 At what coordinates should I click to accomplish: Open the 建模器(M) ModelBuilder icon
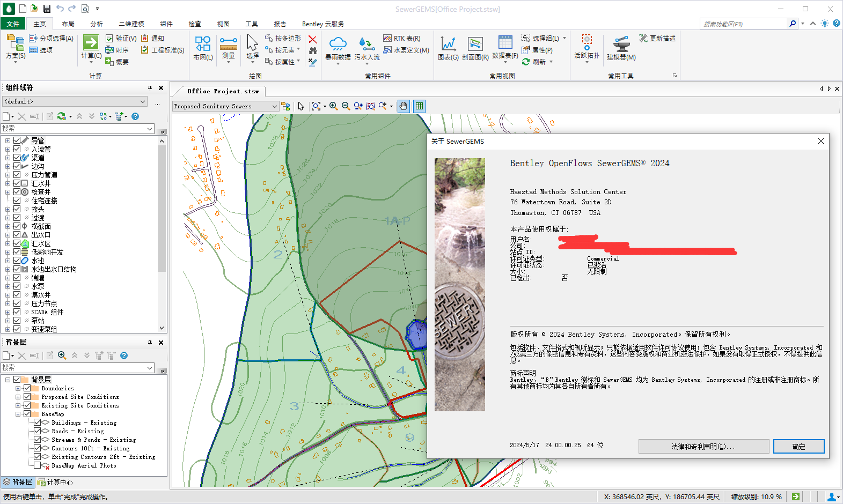[x=621, y=44]
